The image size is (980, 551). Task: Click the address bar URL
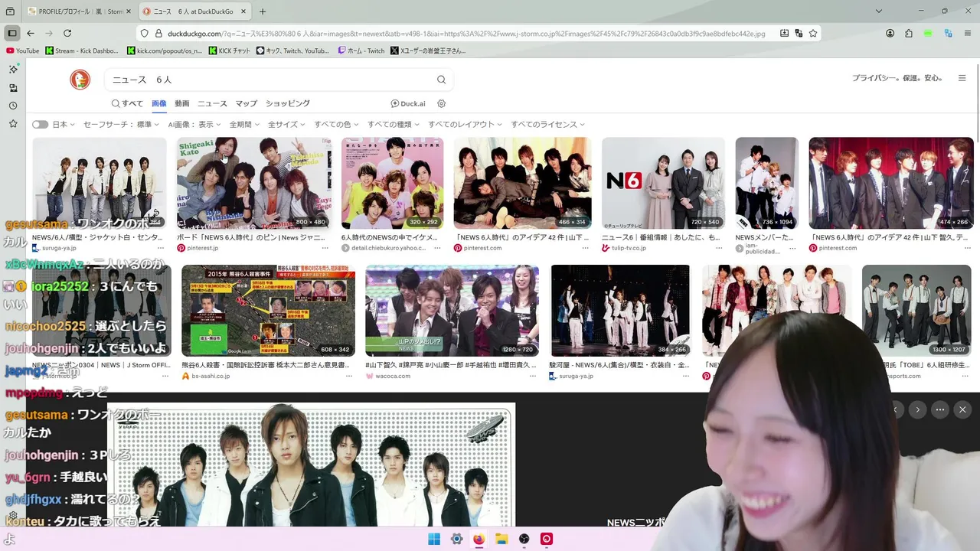pos(465,33)
